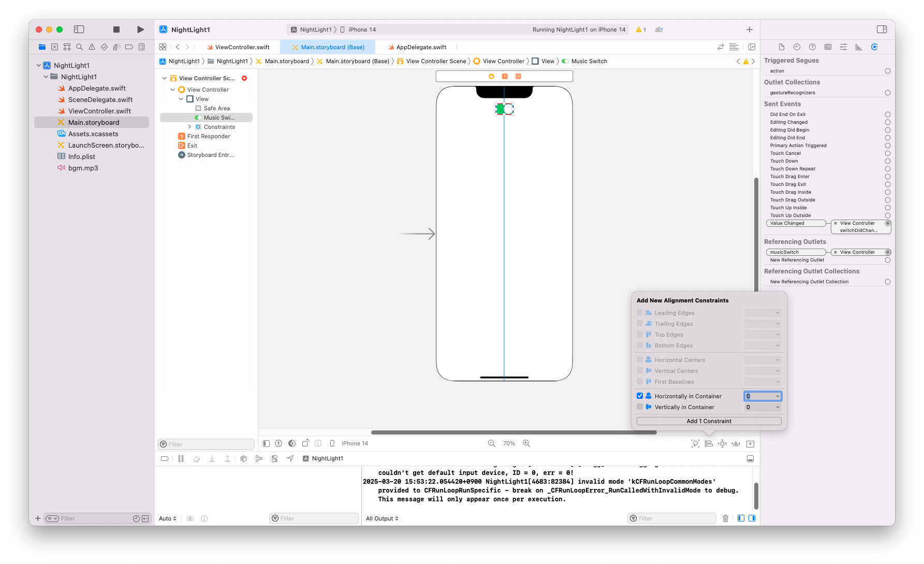
Task: Click the Align constraints icon
Action: click(709, 443)
